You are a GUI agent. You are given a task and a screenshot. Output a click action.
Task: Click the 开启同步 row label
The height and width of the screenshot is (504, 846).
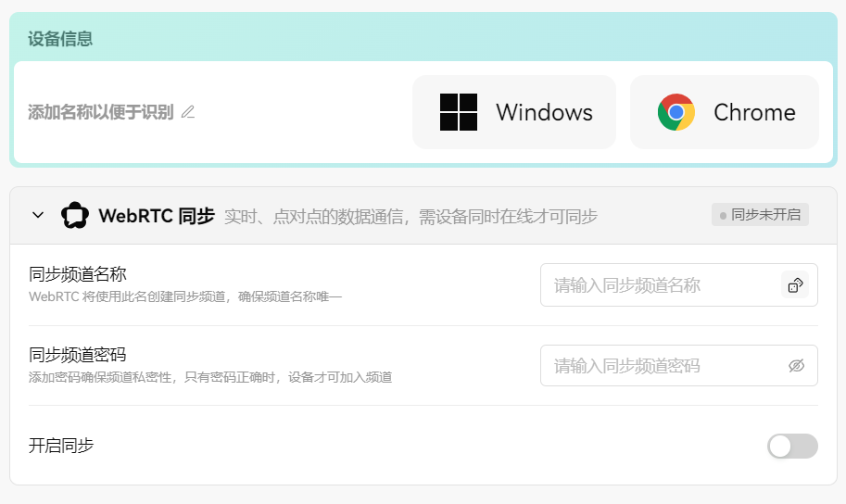tap(61, 446)
